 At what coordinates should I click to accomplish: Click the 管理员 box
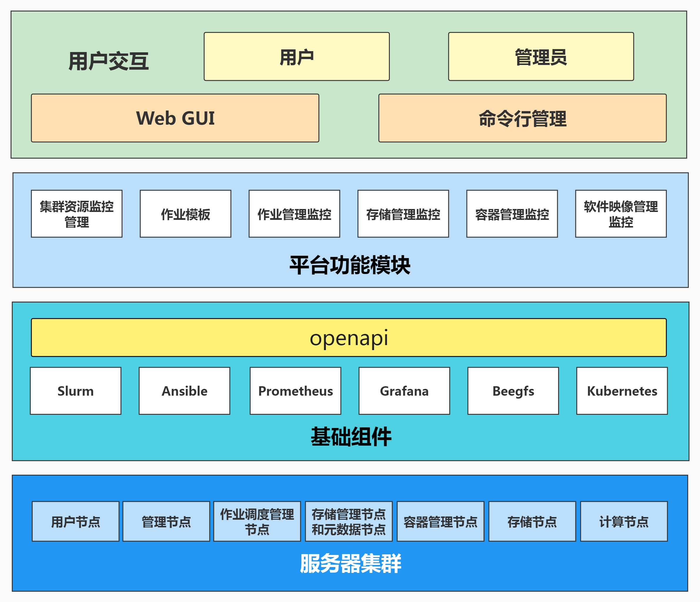541,56
